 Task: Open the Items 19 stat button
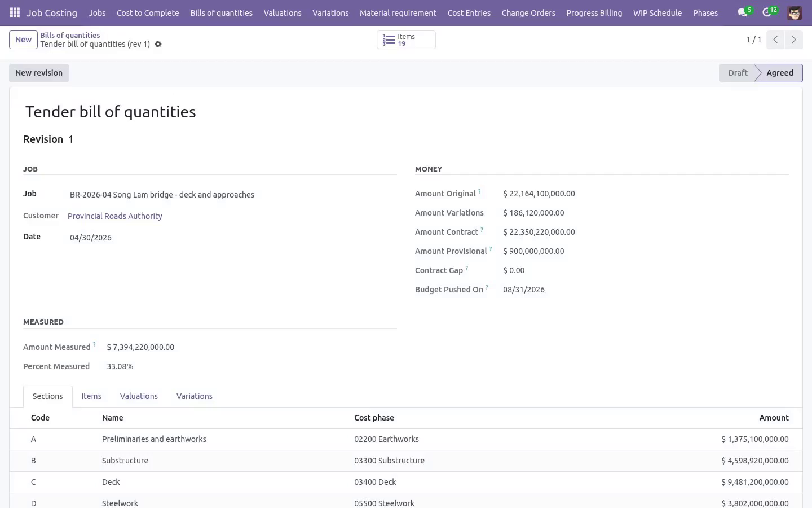(406, 40)
